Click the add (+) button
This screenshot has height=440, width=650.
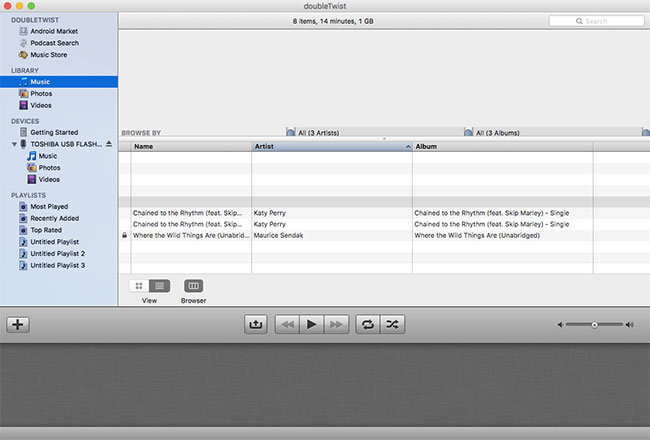(x=18, y=324)
